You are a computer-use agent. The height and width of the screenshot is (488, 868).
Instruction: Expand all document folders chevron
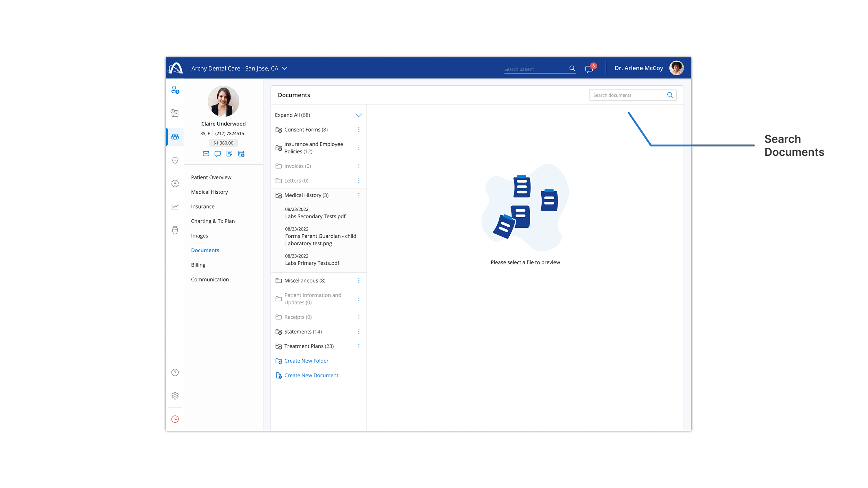click(359, 115)
